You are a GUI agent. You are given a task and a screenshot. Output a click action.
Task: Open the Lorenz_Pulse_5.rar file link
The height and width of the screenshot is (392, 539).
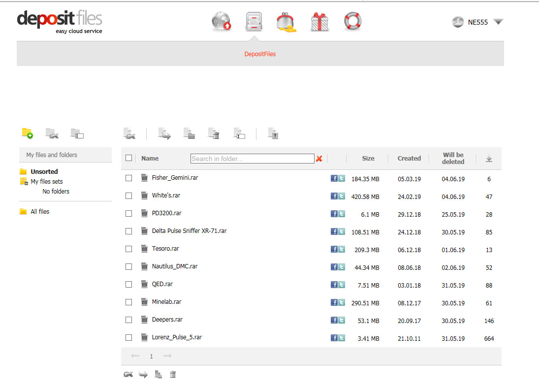(x=177, y=337)
